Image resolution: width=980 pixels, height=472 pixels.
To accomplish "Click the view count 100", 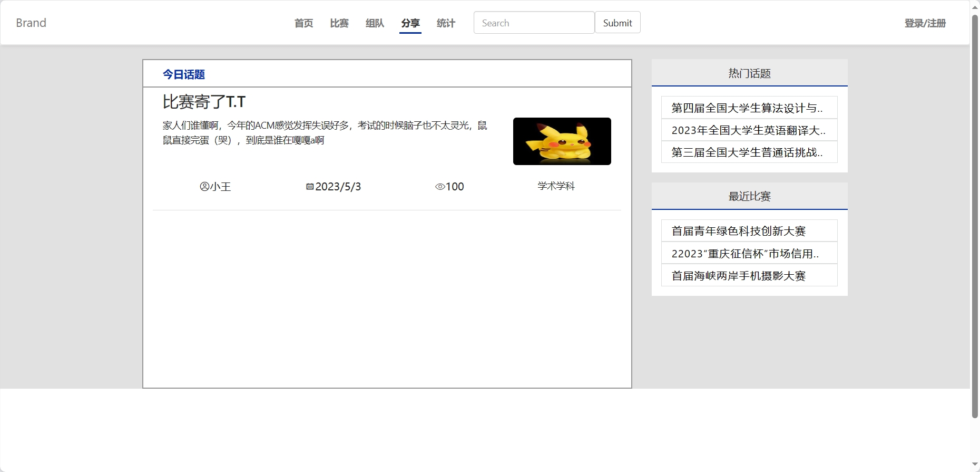I will point(455,187).
